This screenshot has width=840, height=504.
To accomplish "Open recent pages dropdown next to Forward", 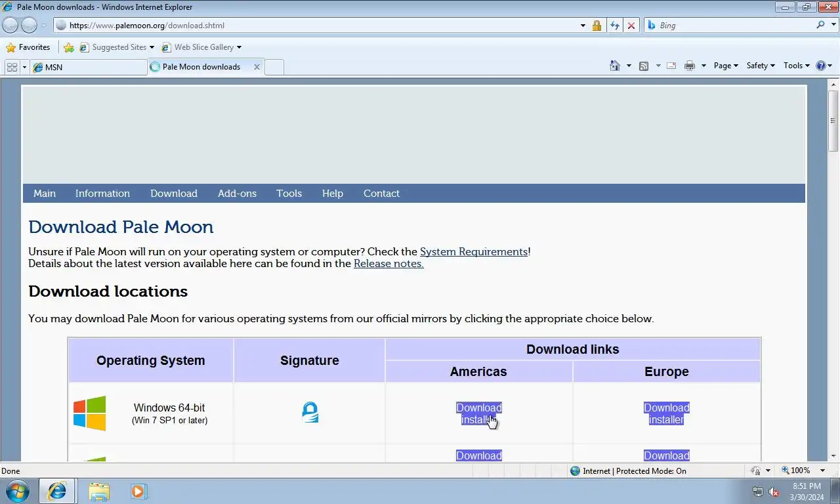I will coord(44,26).
